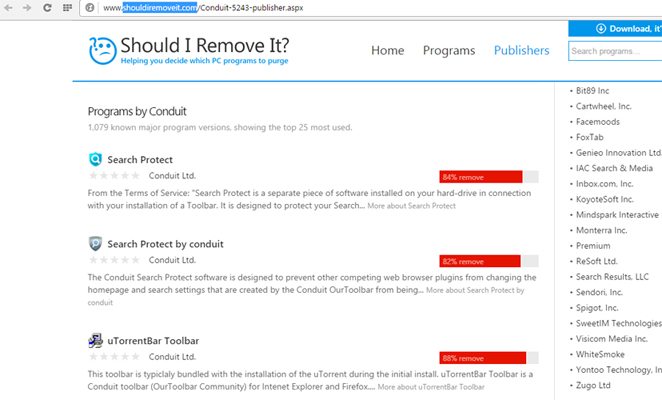Click the 1,079 known major program versions text

[x=220, y=128]
